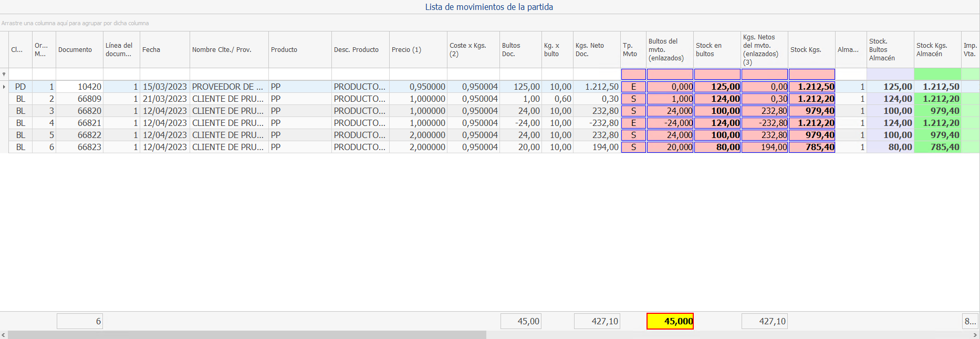Click the Coste x Kgs. (2) header
980x339 pixels.
tap(473, 50)
